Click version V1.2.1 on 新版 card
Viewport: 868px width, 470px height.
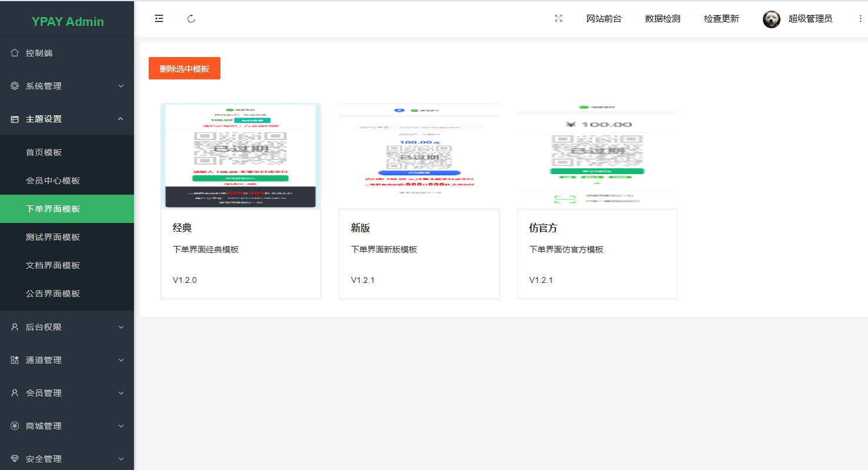click(363, 280)
